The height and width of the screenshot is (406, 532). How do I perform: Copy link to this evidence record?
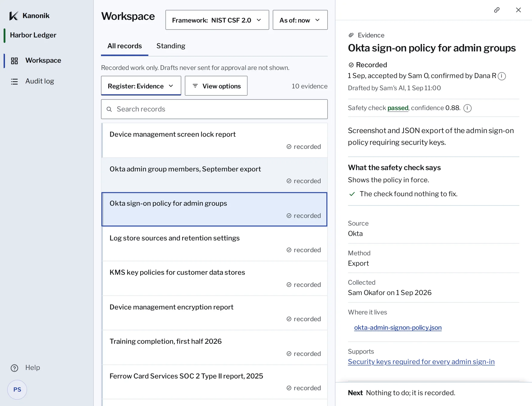click(497, 10)
